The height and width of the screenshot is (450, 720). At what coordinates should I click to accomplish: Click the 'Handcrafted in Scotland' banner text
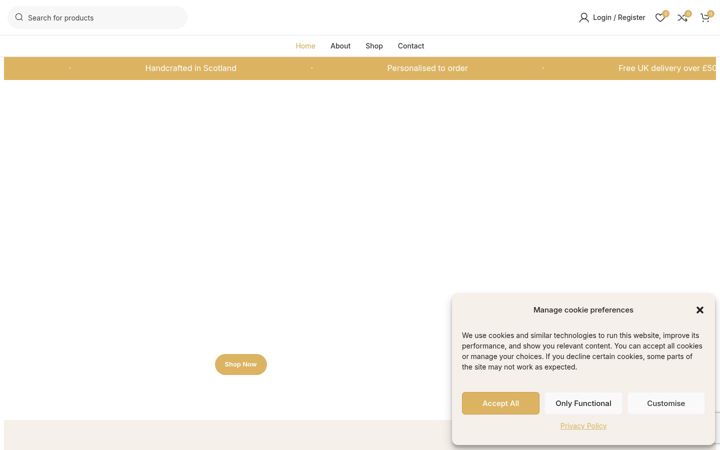[x=191, y=68]
